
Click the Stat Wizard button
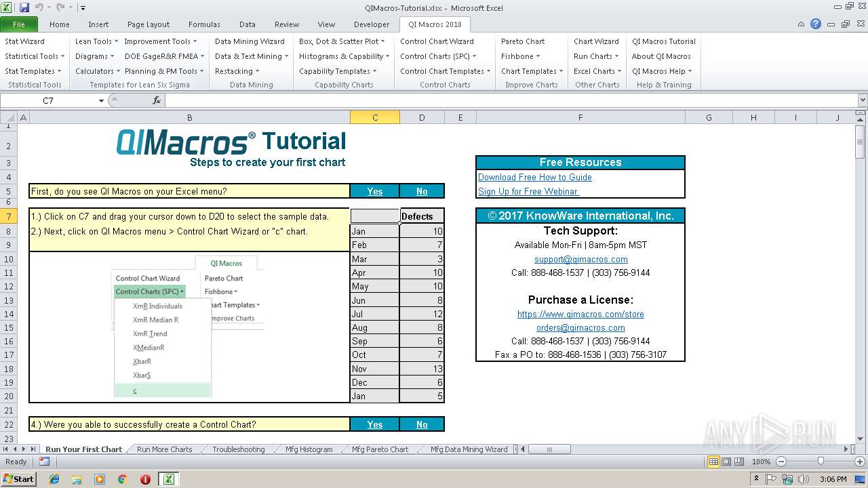click(25, 41)
